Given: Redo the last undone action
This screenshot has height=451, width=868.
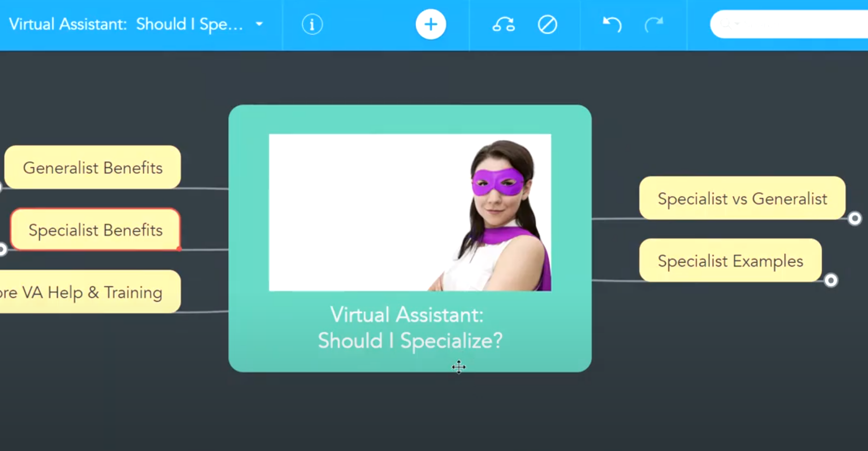Looking at the screenshot, I should 653,24.
